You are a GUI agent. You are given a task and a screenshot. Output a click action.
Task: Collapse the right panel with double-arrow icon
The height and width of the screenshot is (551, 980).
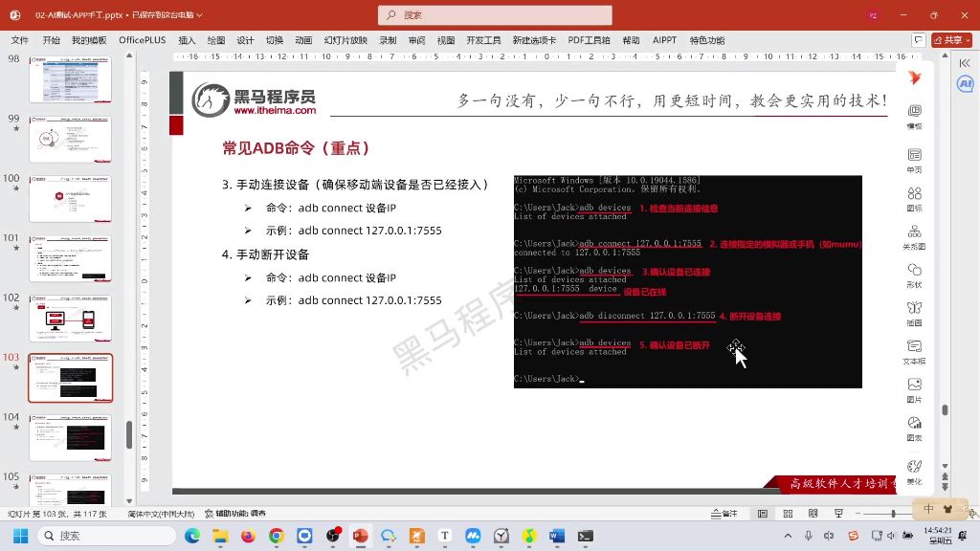coord(965,62)
